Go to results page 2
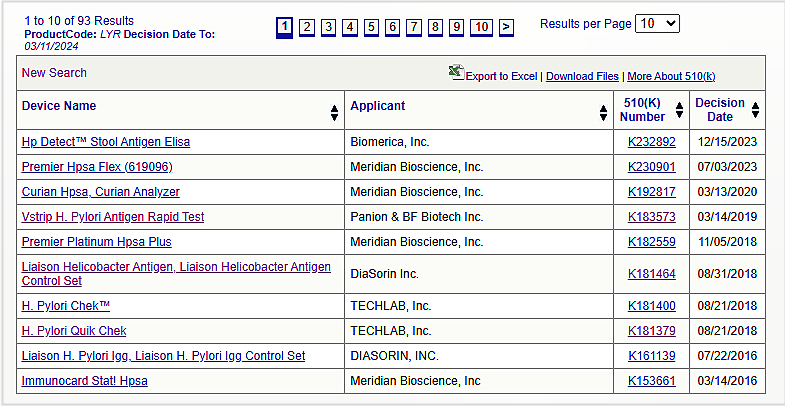Image resolution: width=785 pixels, height=406 pixels. (306, 27)
